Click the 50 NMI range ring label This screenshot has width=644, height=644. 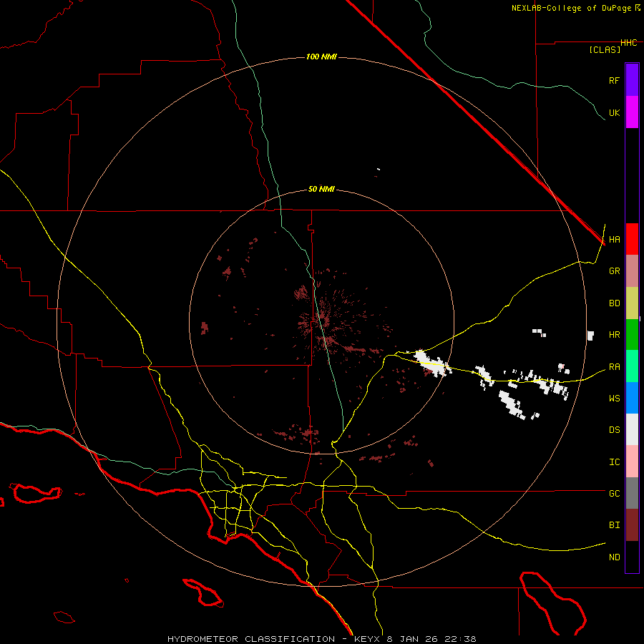321,189
